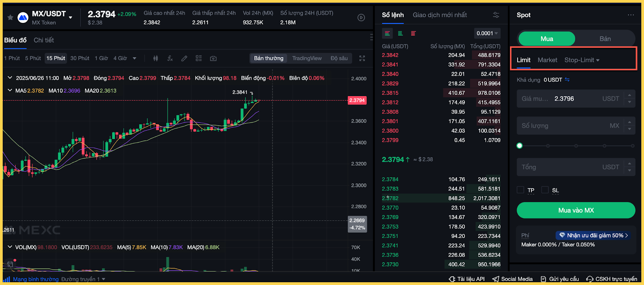Open the play tutorial icon in header
644x285 pixels.
point(361,17)
